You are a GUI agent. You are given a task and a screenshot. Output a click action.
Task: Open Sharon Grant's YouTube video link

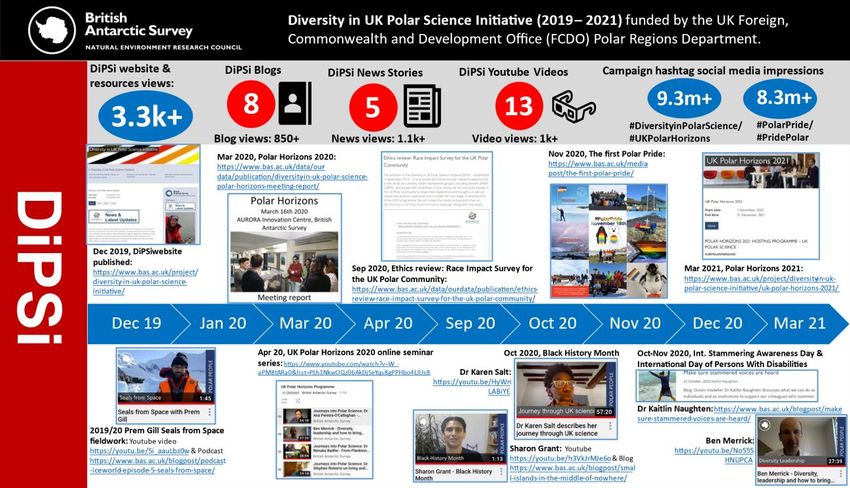click(x=560, y=458)
